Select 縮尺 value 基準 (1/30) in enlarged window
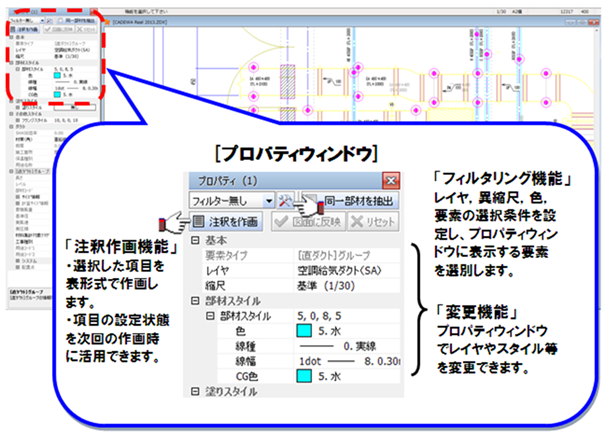605x436 pixels. 326,286
